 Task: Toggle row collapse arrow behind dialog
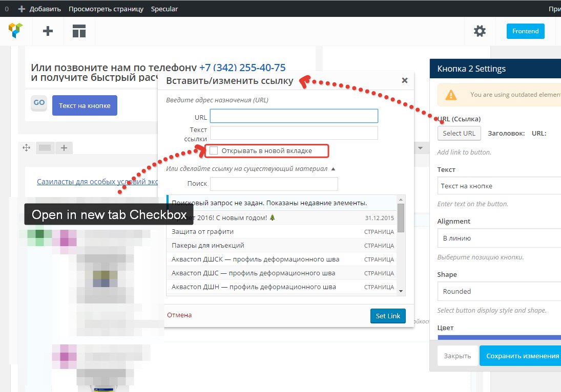421,148
